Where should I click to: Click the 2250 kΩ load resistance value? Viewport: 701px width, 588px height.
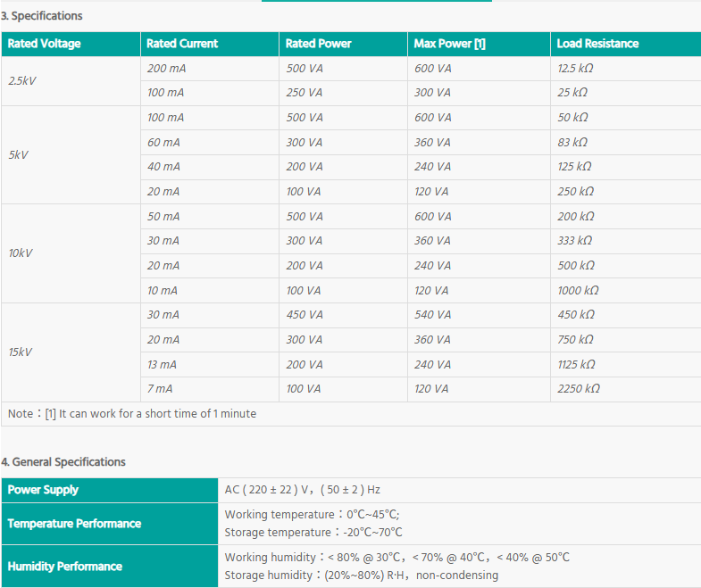(x=578, y=389)
